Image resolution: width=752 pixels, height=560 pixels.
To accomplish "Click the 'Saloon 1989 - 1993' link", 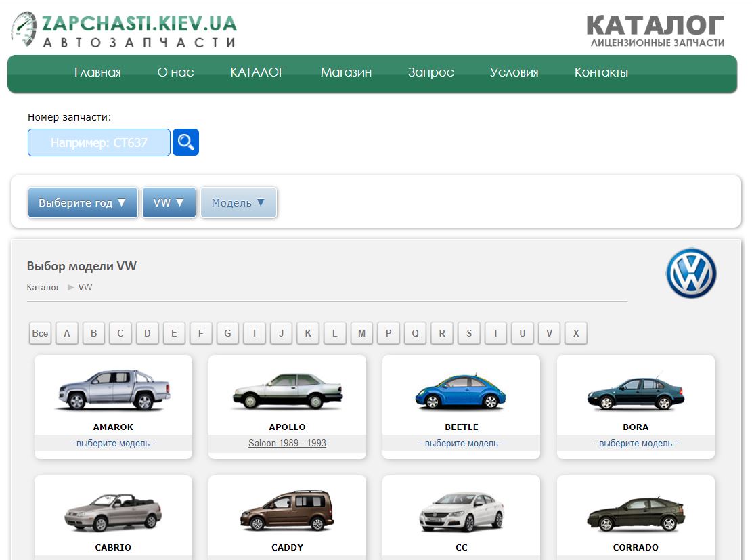I will click(287, 443).
